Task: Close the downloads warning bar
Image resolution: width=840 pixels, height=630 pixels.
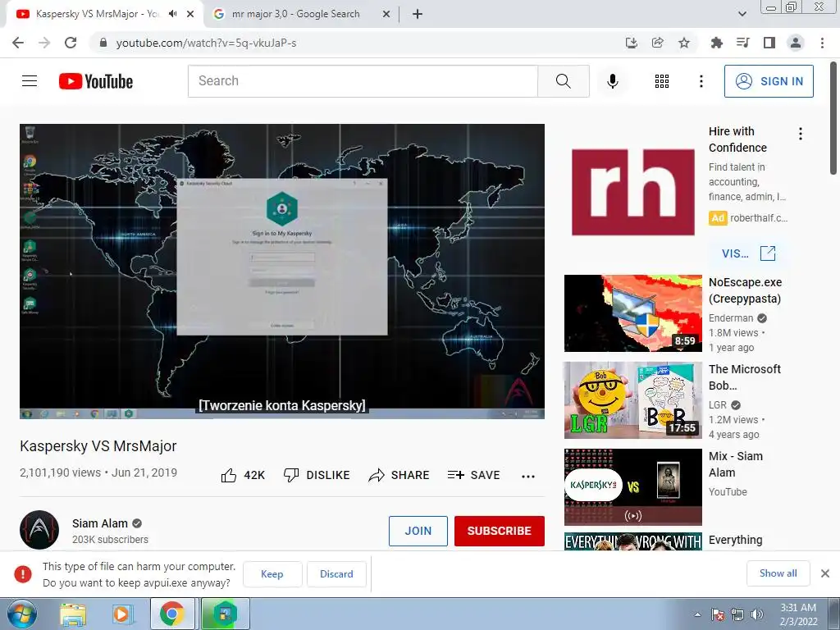Action: click(825, 573)
